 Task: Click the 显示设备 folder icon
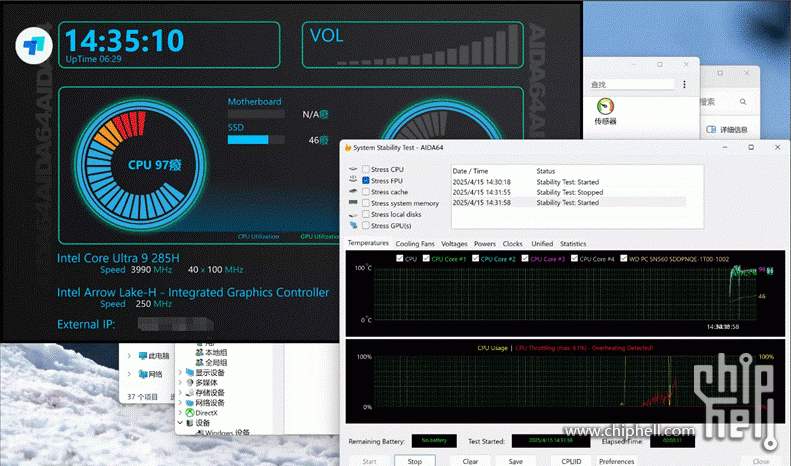(190, 373)
